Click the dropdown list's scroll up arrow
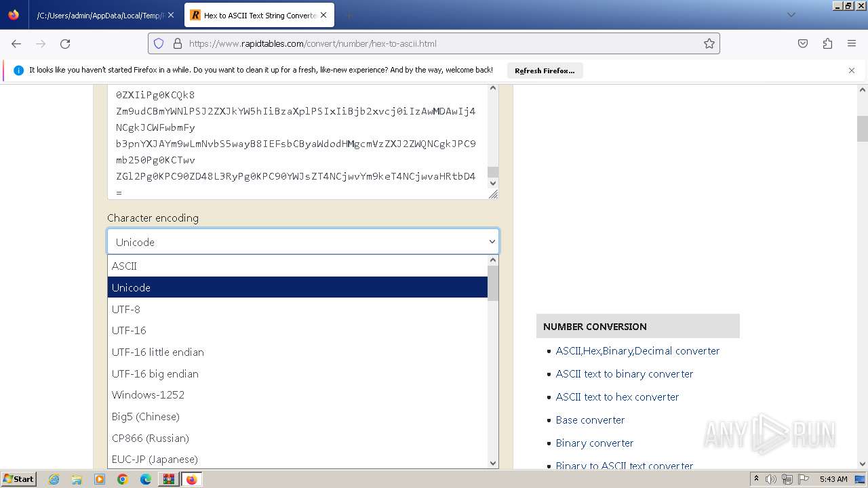This screenshot has width=868, height=488. [493, 260]
